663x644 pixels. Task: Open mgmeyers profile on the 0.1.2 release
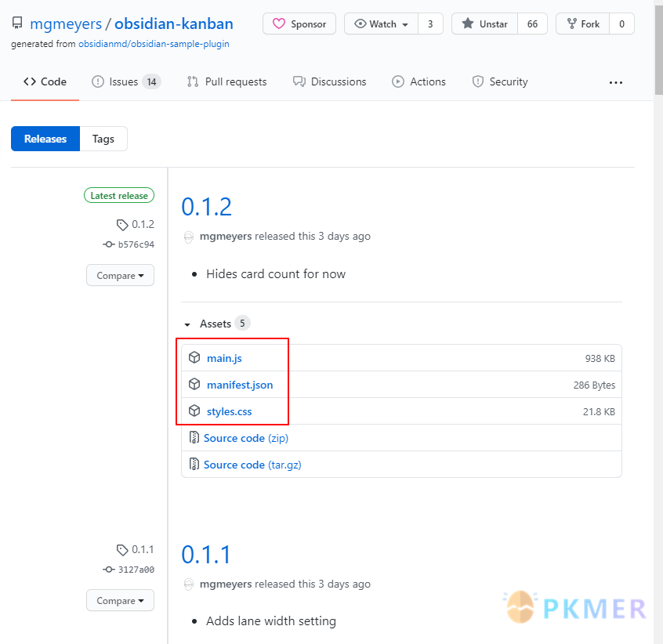tap(226, 237)
